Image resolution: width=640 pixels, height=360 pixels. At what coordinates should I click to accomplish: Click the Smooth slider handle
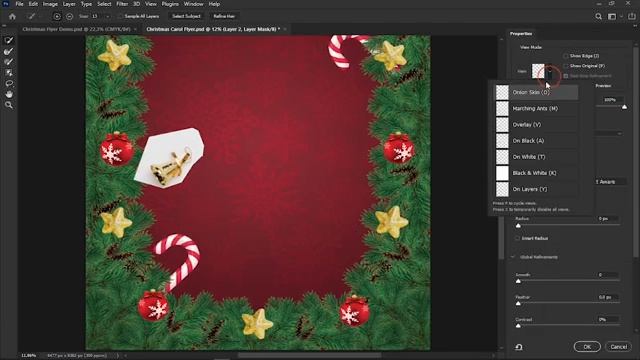click(x=518, y=281)
